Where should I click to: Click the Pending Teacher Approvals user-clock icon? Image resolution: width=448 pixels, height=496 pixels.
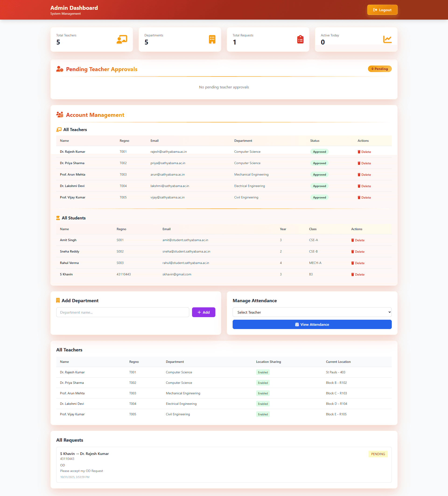(59, 69)
